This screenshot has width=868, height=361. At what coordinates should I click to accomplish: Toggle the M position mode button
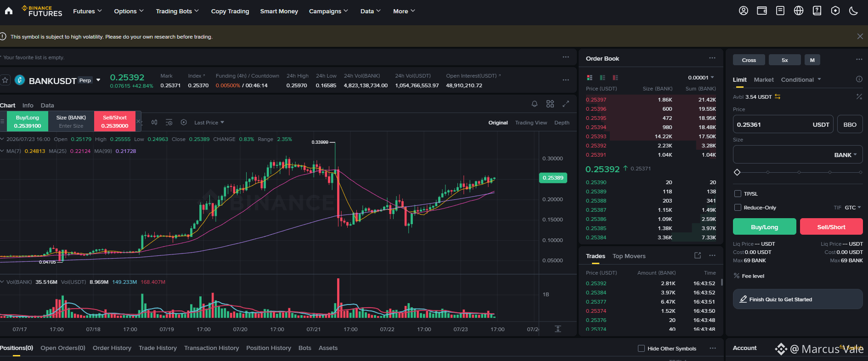812,60
